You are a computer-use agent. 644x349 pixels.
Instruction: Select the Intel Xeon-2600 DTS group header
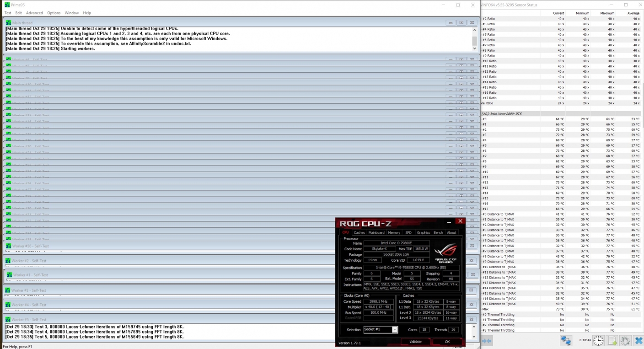pos(561,113)
